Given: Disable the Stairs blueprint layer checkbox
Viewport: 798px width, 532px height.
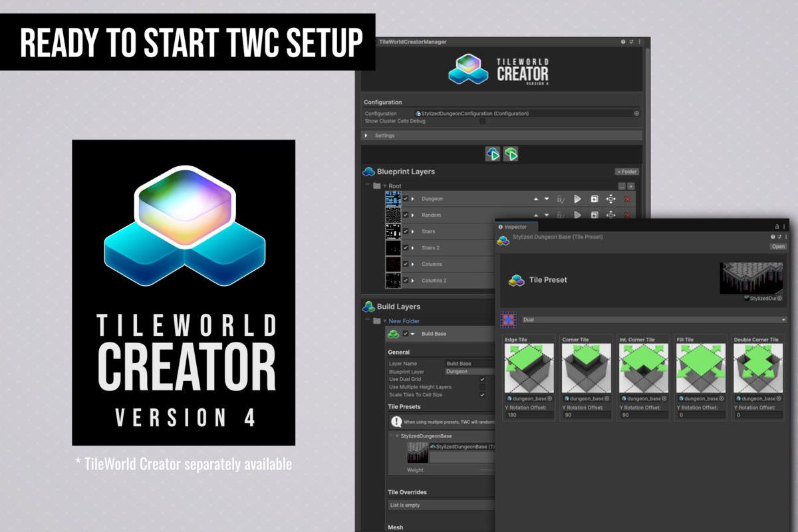Looking at the screenshot, I should click(406, 231).
